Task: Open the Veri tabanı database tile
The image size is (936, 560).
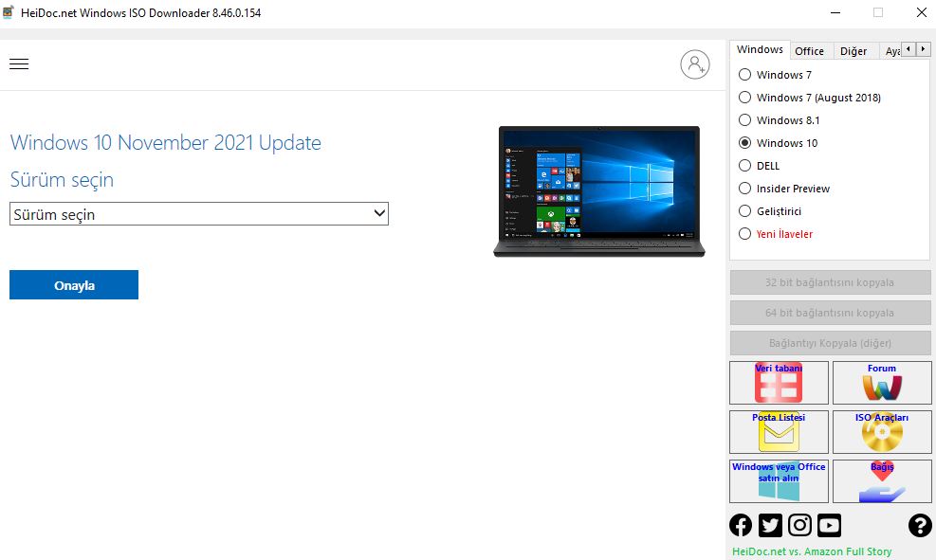Action: pyautogui.click(x=779, y=382)
